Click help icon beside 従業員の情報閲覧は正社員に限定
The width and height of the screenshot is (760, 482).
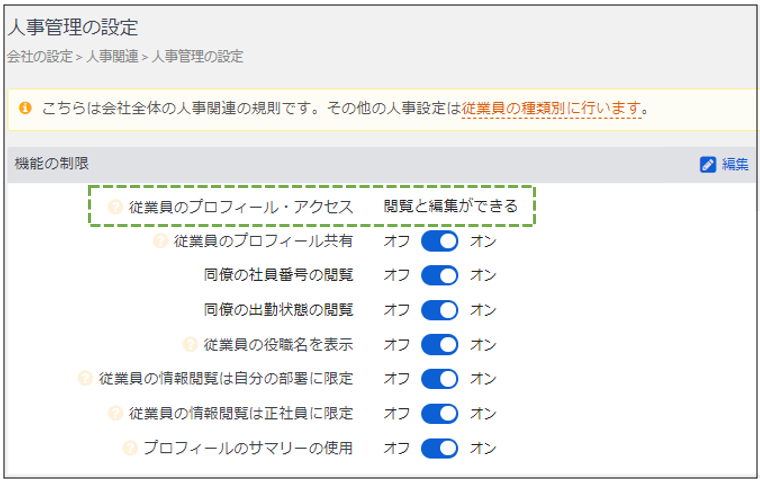(x=115, y=413)
